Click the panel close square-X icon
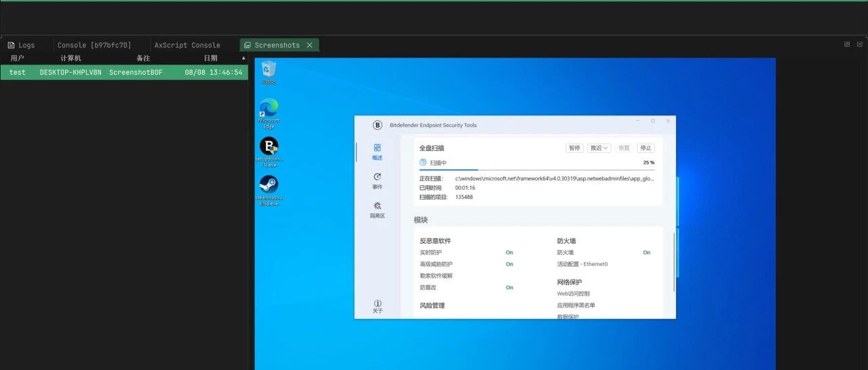 point(859,44)
